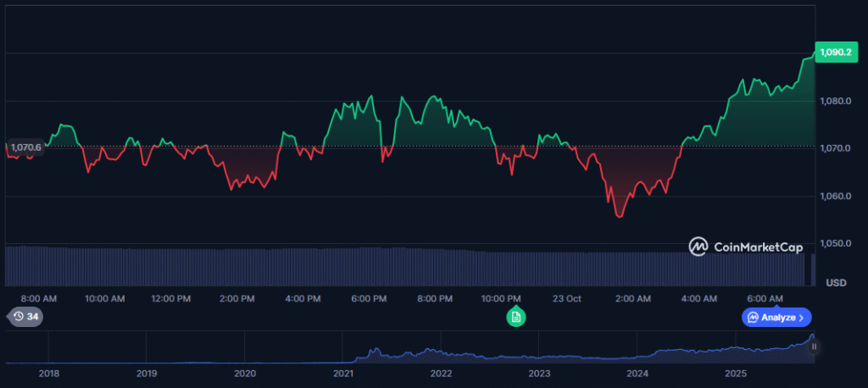Select year 2021 on the navigator timeline
The width and height of the screenshot is (868, 388).
click(x=342, y=373)
